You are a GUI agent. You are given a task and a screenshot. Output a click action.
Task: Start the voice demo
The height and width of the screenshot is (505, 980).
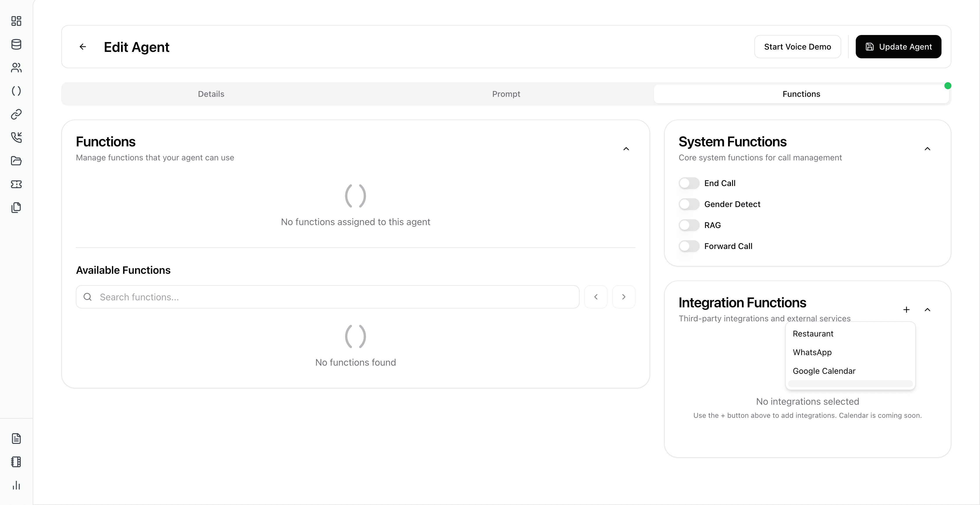click(x=798, y=46)
